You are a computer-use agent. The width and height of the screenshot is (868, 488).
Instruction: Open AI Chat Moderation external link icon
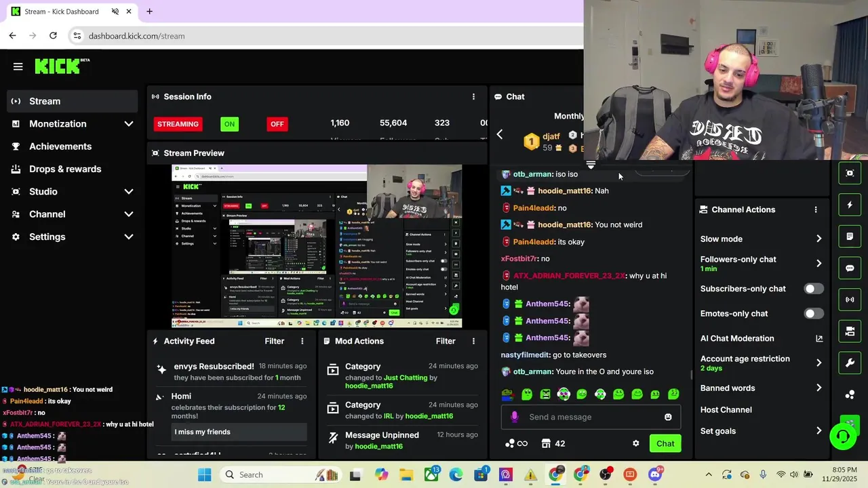click(818, 338)
